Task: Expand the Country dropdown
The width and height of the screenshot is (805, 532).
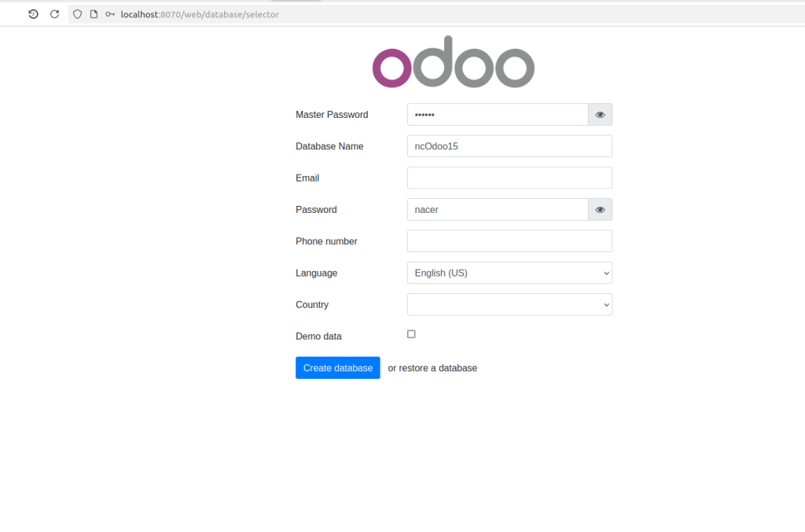Action: pyautogui.click(x=509, y=305)
